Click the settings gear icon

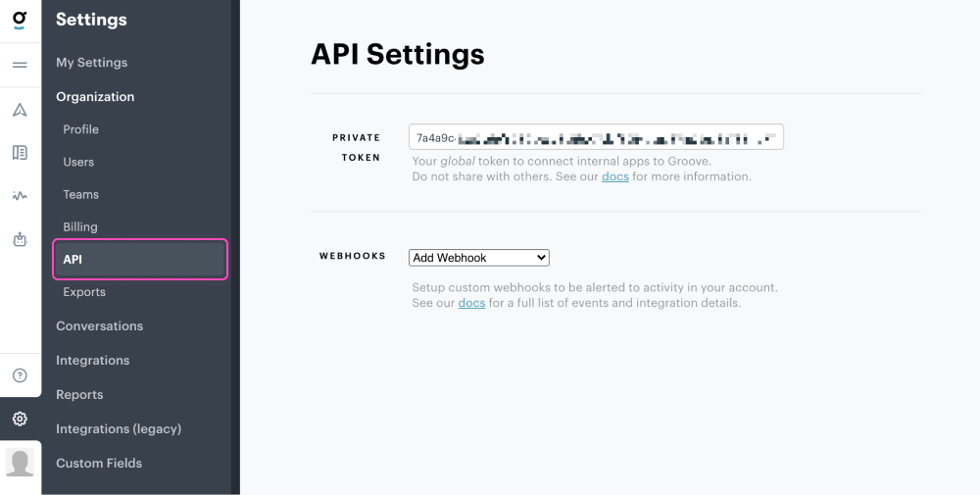click(20, 420)
